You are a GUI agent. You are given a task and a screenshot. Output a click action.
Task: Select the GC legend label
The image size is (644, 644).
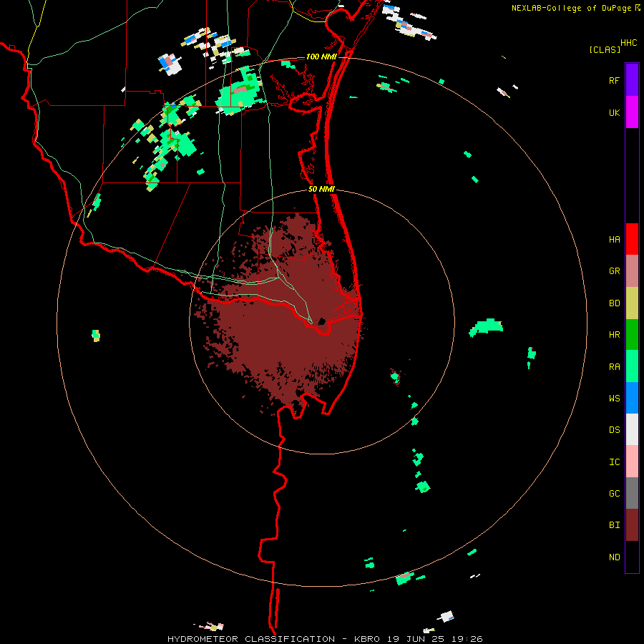(614, 494)
